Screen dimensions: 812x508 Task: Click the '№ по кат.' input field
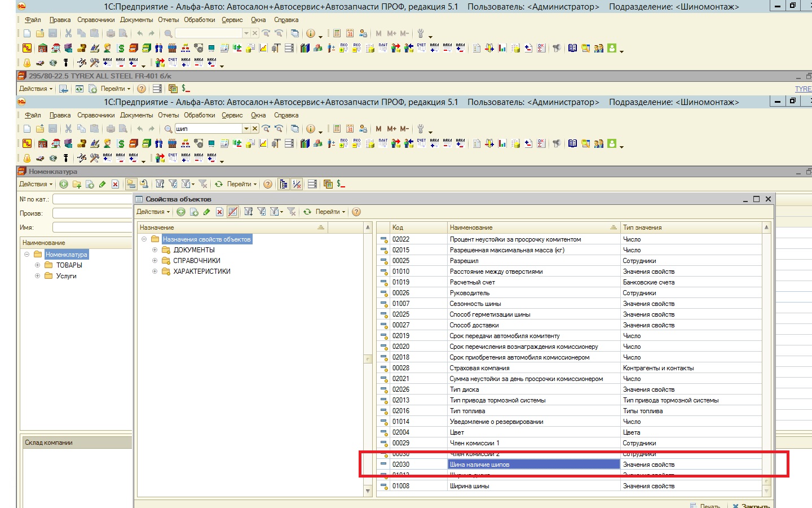tap(92, 199)
